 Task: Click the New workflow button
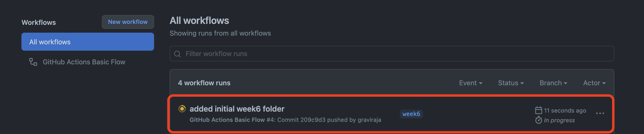coord(127,22)
